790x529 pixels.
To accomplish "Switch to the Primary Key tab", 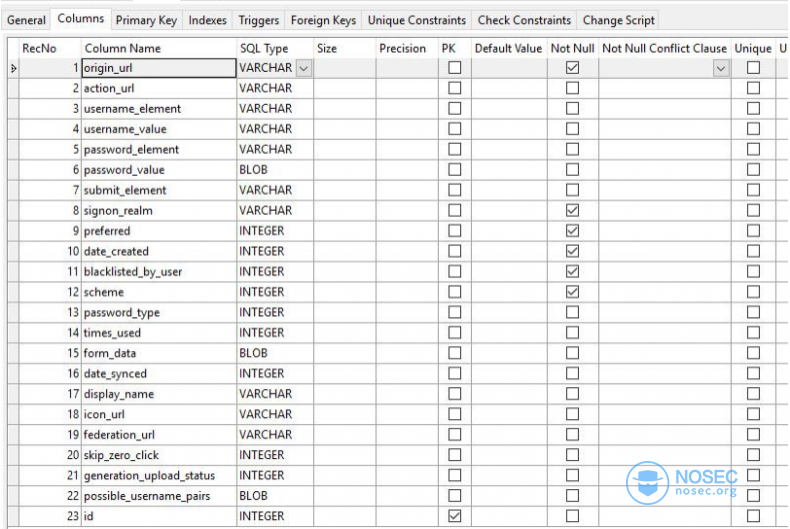I will click(146, 20).
